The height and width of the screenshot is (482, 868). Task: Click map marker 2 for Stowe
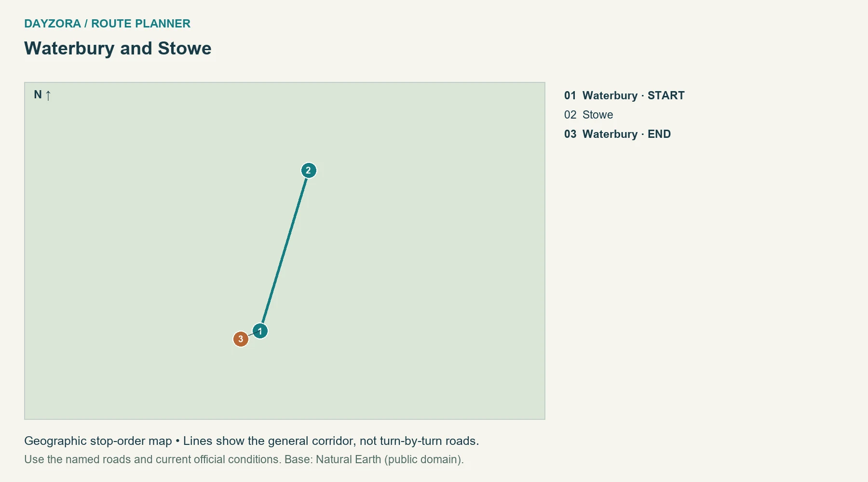pos(309,170)
